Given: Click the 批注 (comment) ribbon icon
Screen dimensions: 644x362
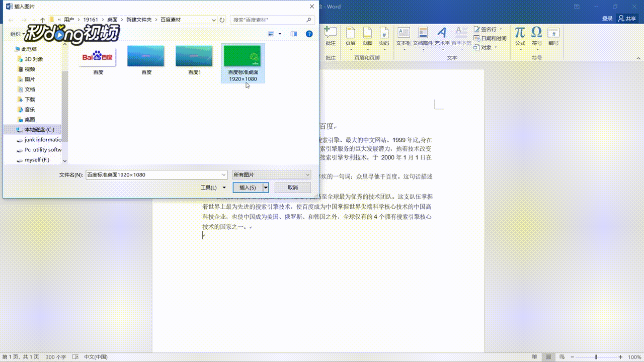Looking at the screenshot, I should tap(331, 36).
